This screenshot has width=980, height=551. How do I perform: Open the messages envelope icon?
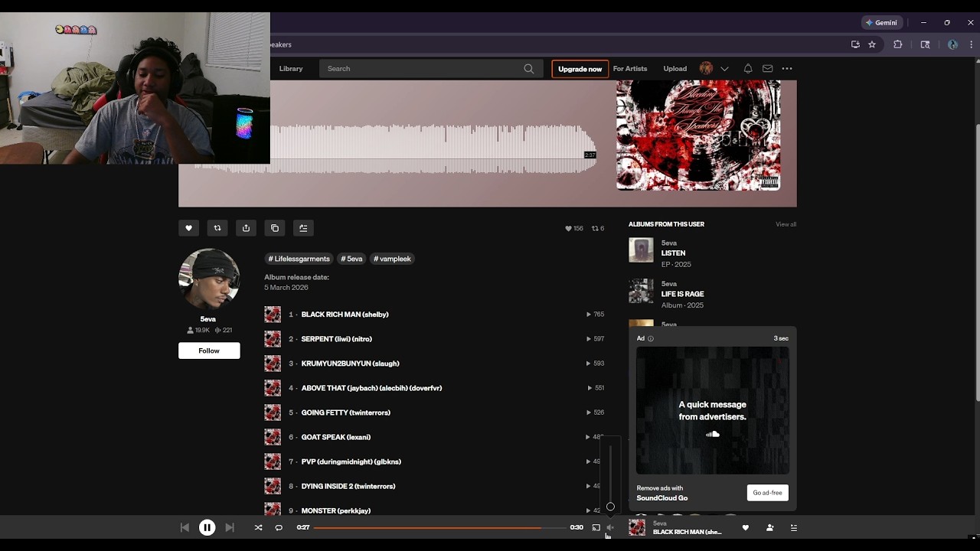tap(767, 69)
